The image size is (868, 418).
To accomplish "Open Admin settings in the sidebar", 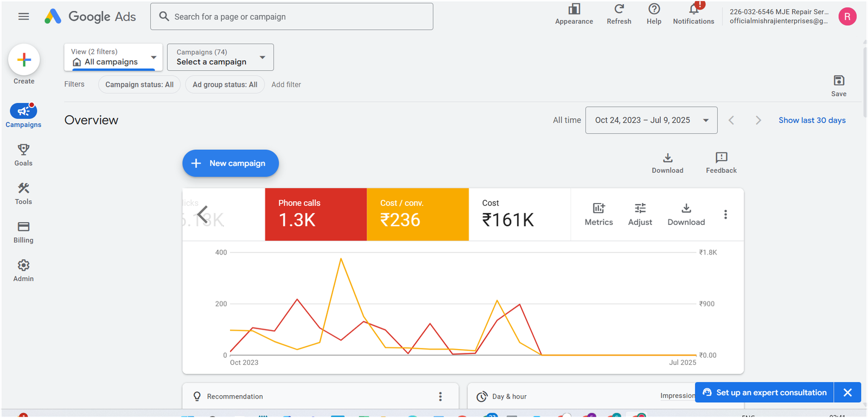I will 23,270.
